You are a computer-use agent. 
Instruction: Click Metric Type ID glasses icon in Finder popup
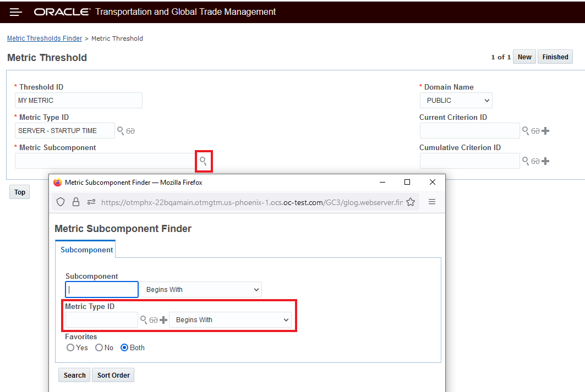[x=154, y=320]
